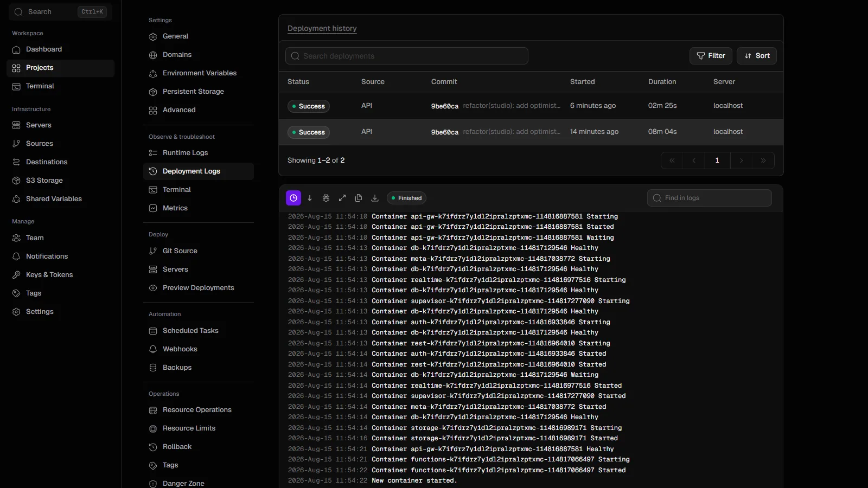
Task: Open Dashboard from the workspace sidebar
Action: pos(60,49)
